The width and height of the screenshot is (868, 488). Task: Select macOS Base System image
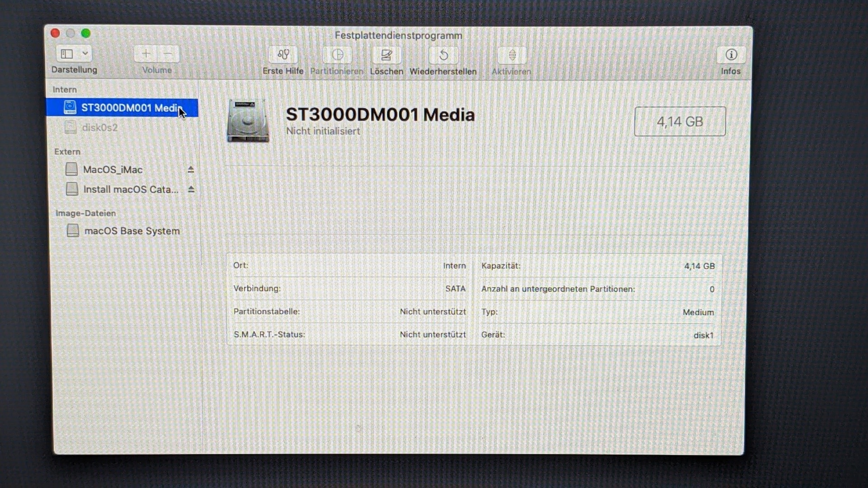click(132, 231)
